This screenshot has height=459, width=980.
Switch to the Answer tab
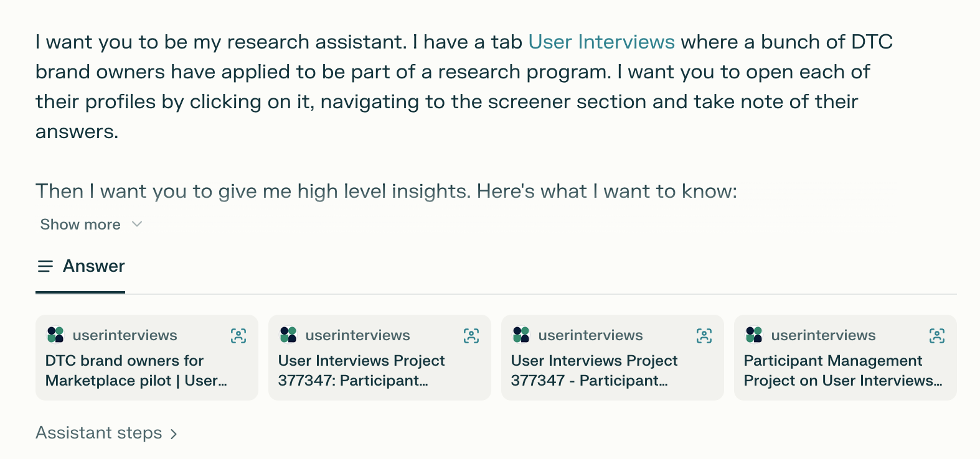click(93, 266)
